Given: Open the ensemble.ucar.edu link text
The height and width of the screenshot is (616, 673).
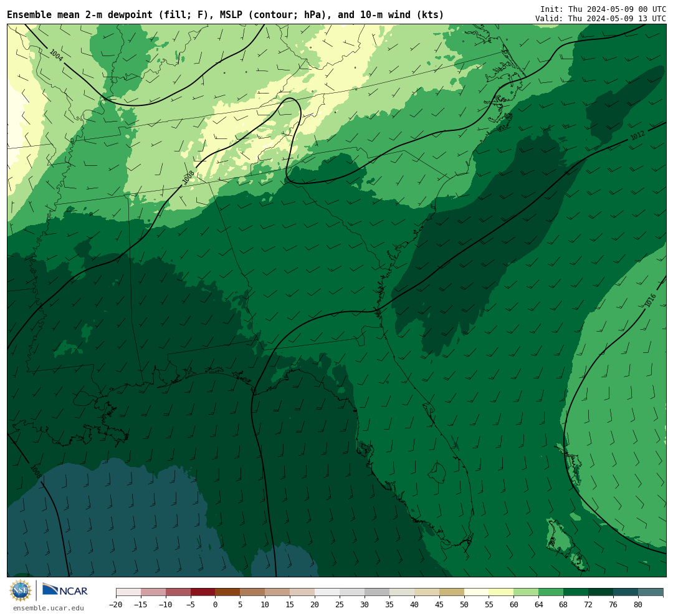Looking at the screenshot, I should point(49,608).
